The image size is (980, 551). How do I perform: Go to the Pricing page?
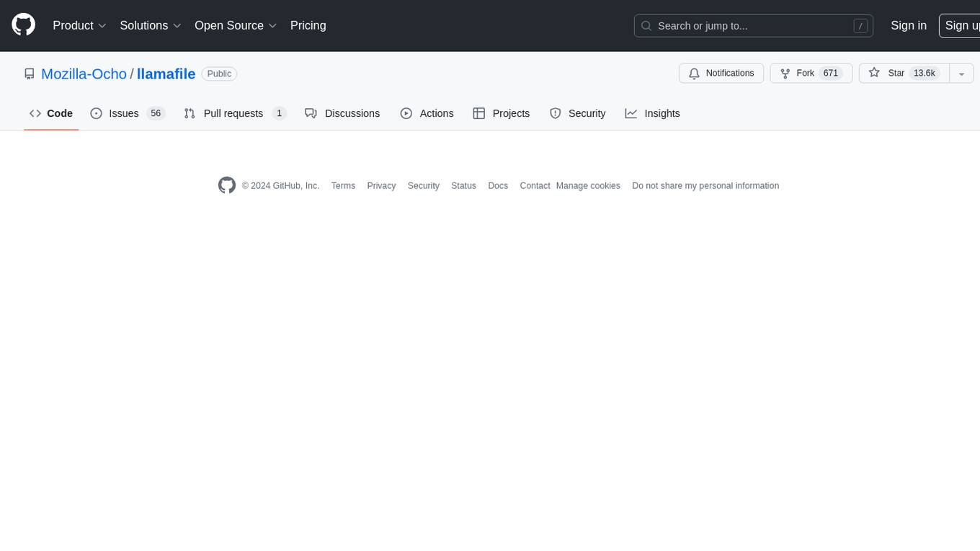pyautogui.click(x=308, y=25)
